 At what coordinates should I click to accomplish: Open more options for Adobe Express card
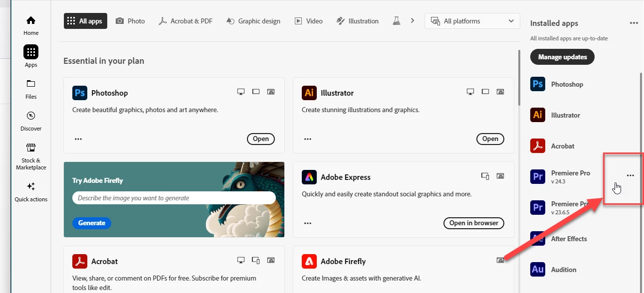pyautogui.click(x=308, y=223)
